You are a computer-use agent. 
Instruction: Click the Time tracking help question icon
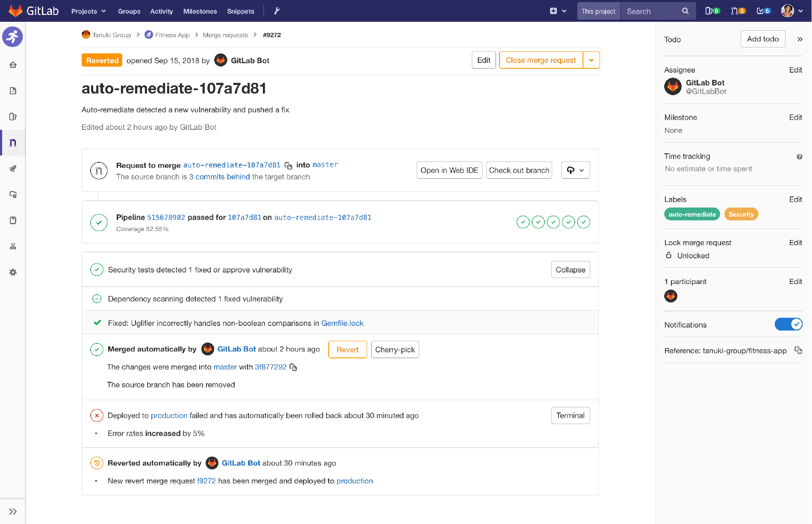(x=799, y=157)
